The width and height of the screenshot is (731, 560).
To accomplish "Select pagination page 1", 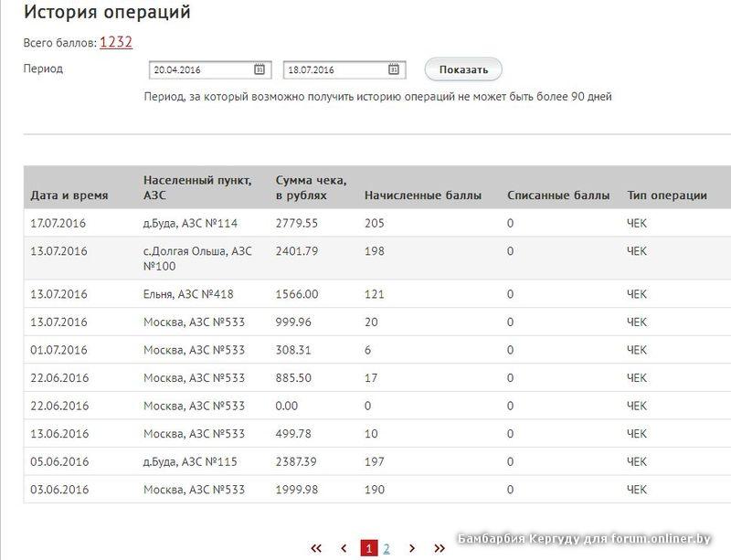I will [x=369, y=548].
